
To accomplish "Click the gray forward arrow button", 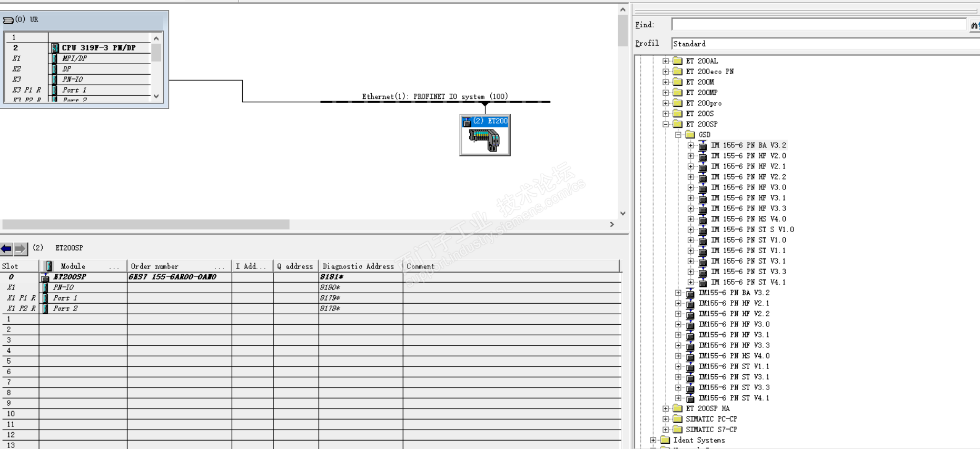I will coord(20,248).
